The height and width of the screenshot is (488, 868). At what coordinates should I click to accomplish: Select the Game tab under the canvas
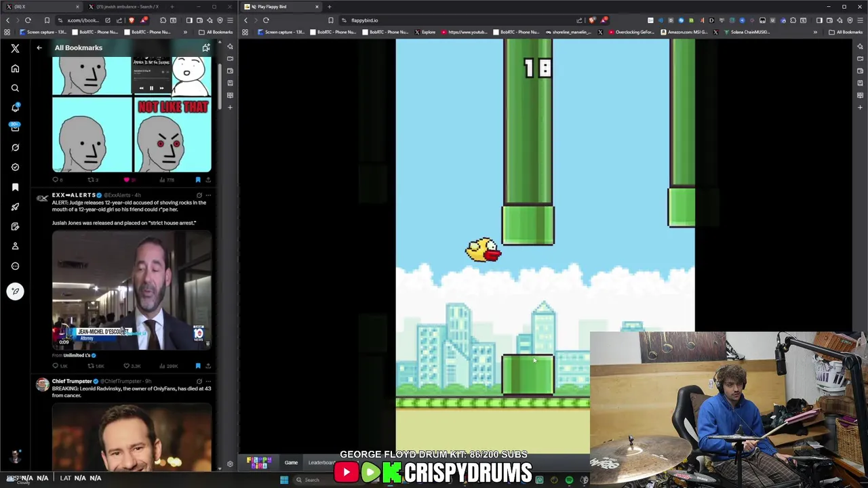[291, 463]
